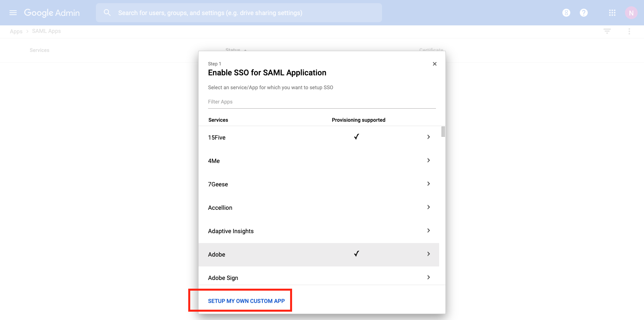
Task: Select the Accellion service name
Action: [x=220, y=208]
